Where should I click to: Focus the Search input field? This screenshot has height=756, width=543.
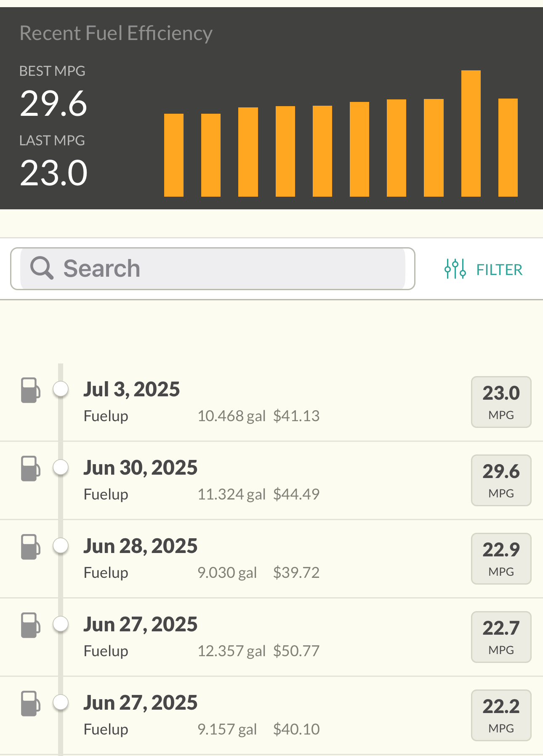click(213, 269)
